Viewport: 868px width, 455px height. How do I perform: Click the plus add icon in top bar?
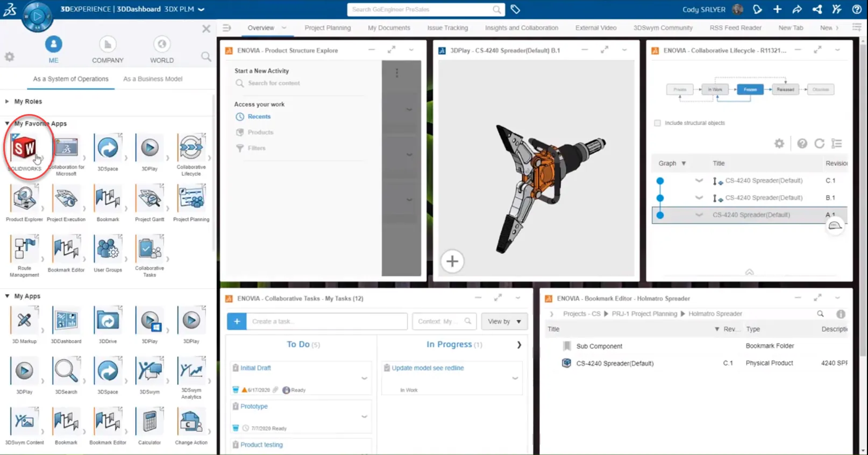click(777, 9)
